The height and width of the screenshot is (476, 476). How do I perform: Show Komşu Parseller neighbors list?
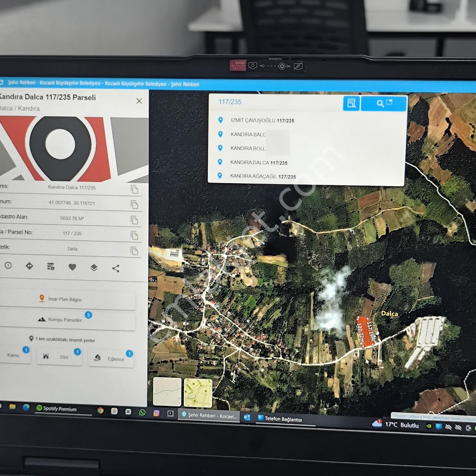67,320
